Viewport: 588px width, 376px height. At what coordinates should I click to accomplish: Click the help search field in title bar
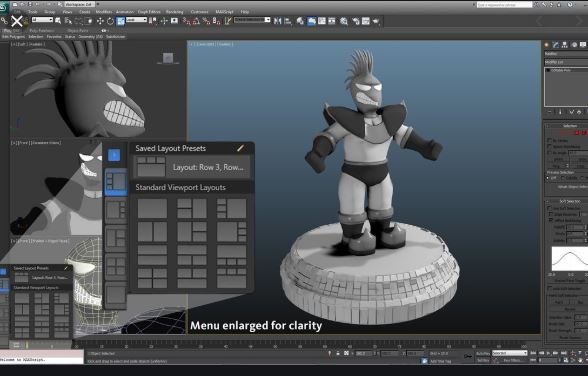click(x=504, y=4)
